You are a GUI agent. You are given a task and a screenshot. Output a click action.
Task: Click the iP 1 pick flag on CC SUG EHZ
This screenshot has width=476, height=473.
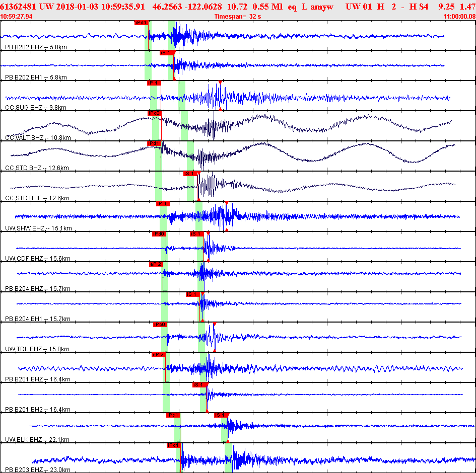(x=154, y=83)
